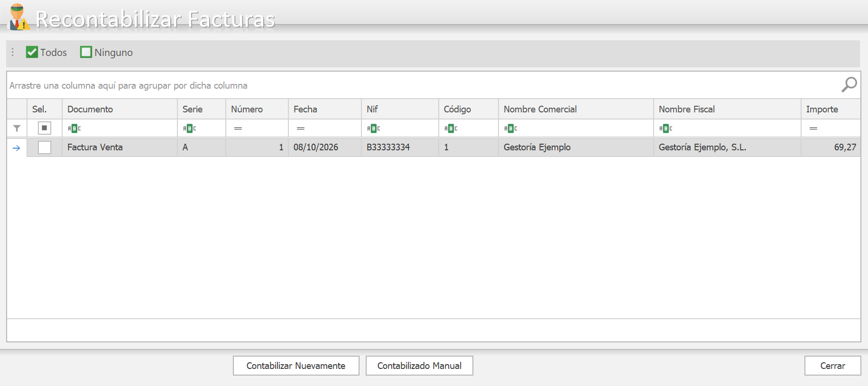Sort by the Importe column header

[831, 109]
